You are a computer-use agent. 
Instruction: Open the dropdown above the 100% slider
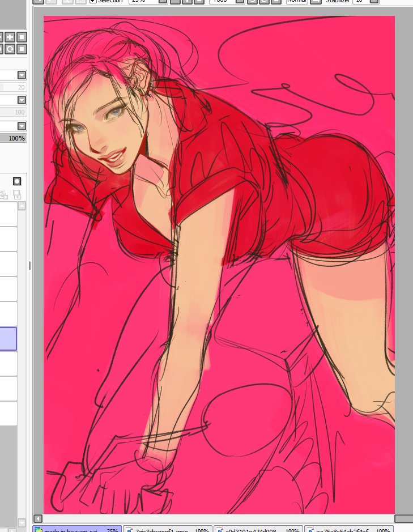(x=22, y=126)
